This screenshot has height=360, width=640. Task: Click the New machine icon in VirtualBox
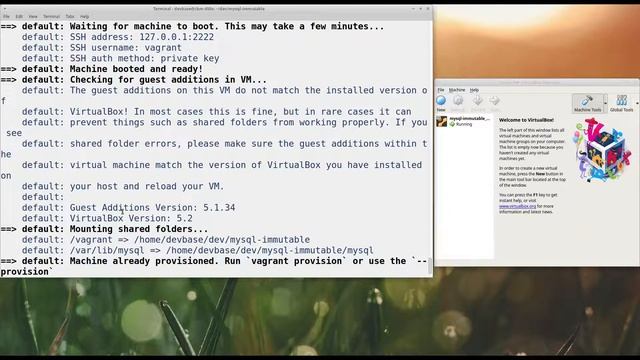click(441, 100)
